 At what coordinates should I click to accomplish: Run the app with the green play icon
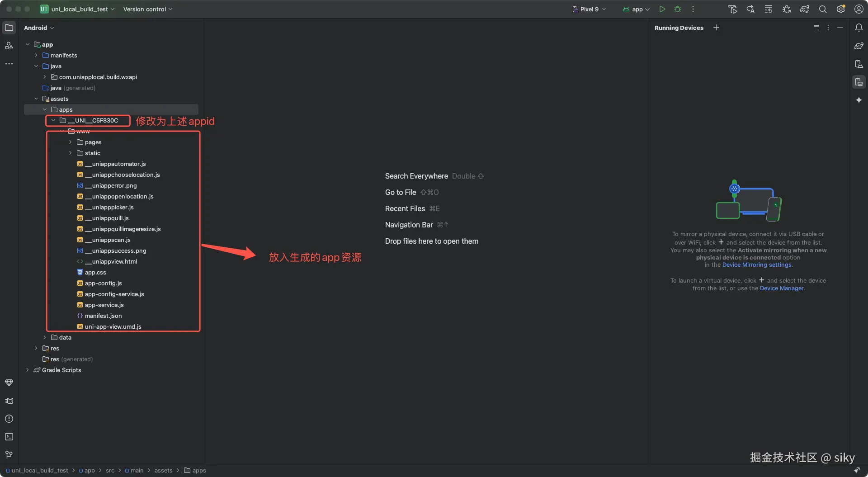(x=662, y=9)
